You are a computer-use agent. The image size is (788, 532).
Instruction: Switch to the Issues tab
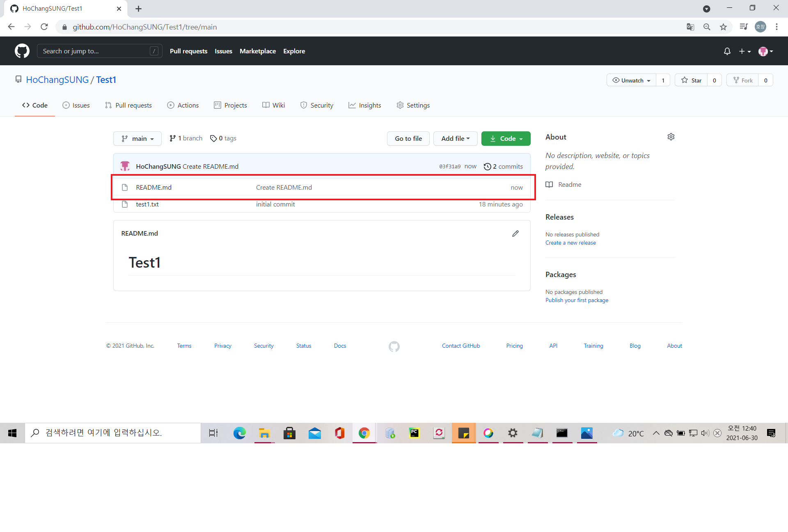[76, 105]
